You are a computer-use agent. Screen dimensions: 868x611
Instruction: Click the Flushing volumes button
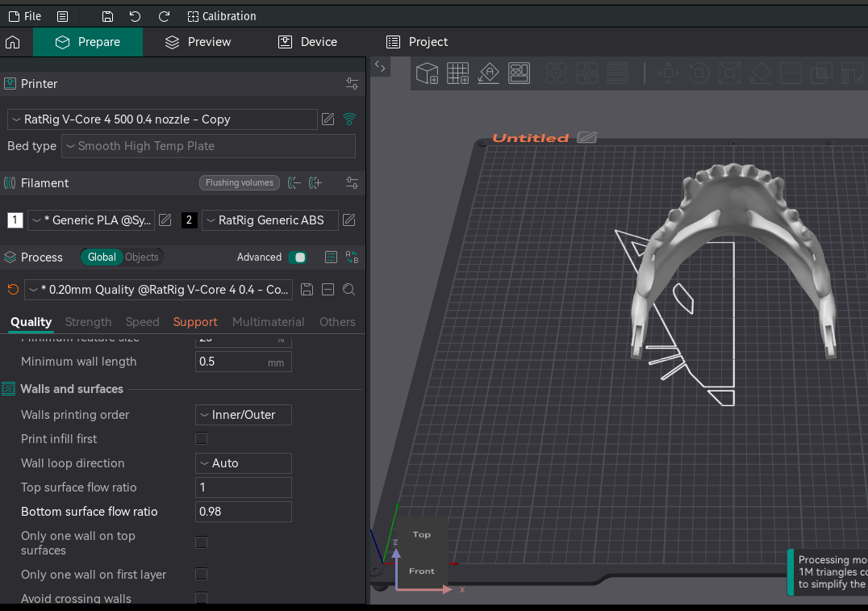click(x=239, y=182)
